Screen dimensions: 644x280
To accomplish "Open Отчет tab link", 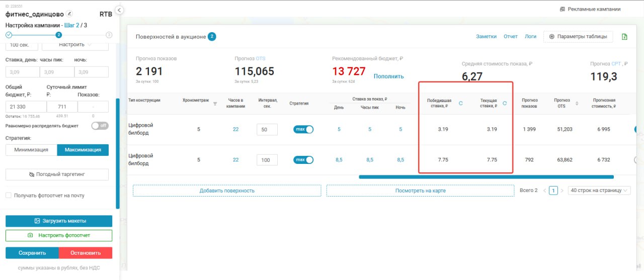I will point(511,37).
